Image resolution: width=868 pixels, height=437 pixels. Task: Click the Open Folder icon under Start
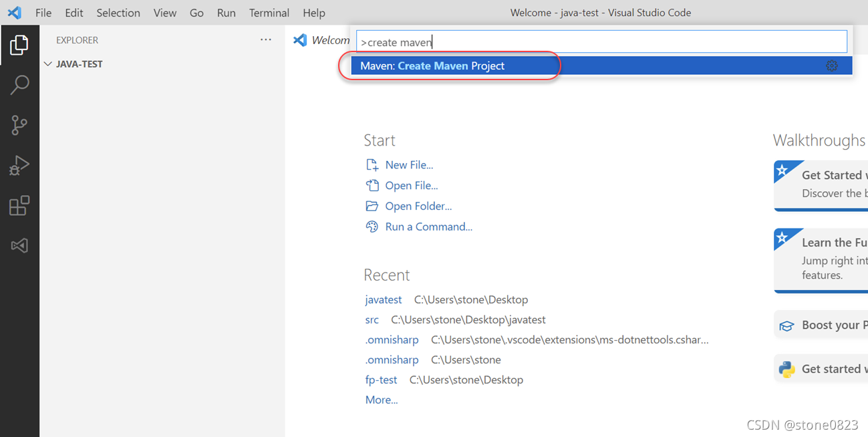click(372, 206)
